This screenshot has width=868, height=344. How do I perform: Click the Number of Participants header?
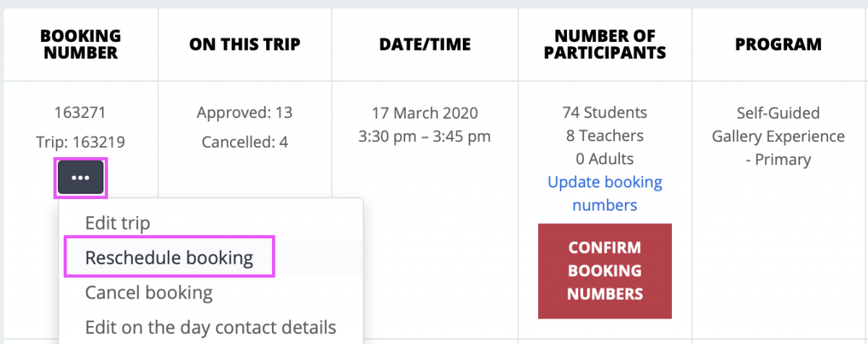point(605,44)
